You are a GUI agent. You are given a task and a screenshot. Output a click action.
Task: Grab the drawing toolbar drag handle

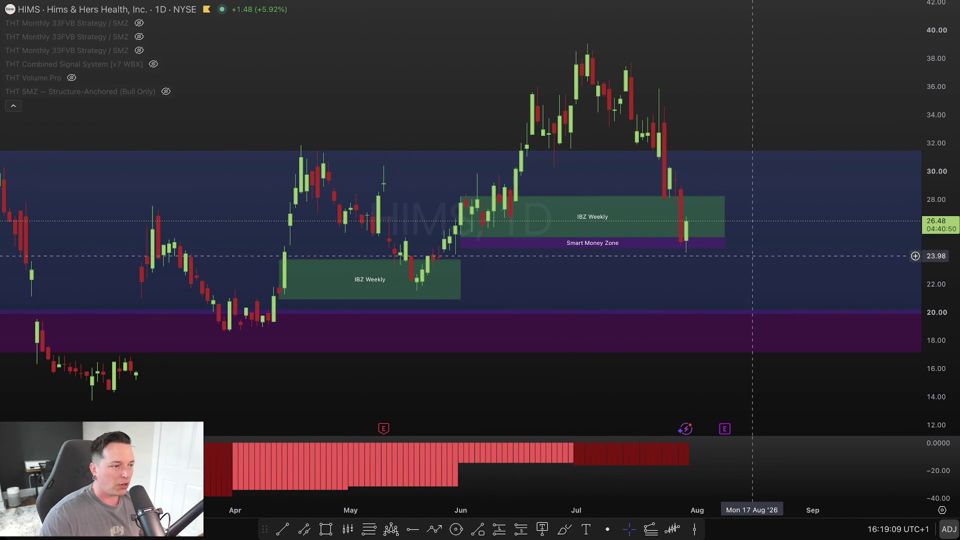coord(264,529)
